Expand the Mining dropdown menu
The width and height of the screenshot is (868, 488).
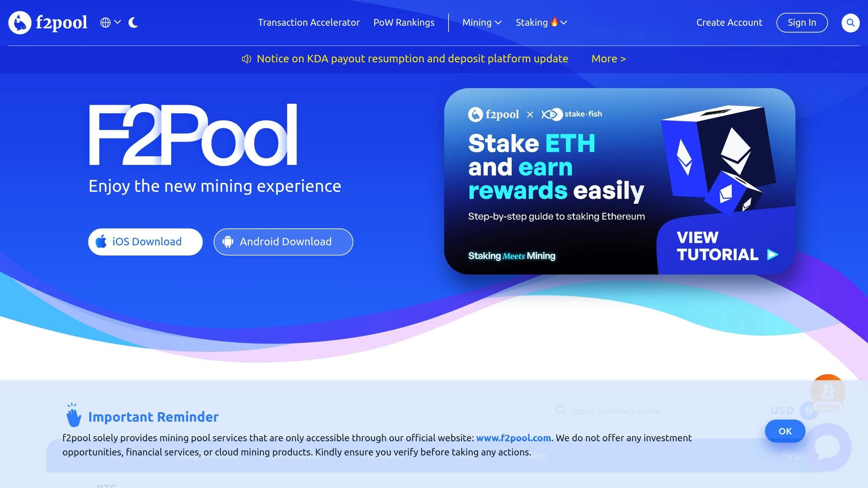[481, 22]
